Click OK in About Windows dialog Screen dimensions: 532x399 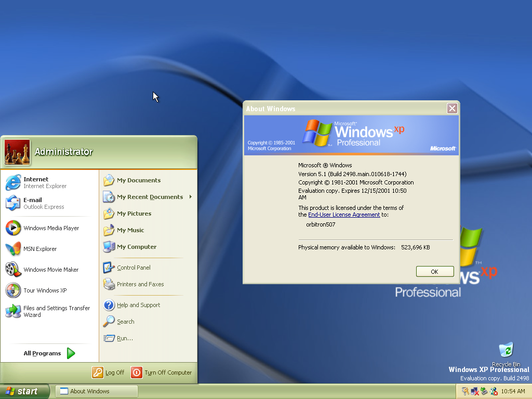point(435,271)
